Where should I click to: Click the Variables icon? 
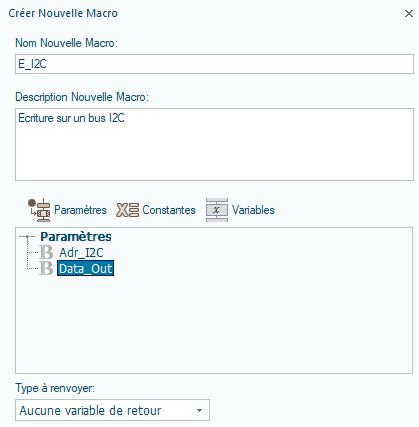point(217,210)
